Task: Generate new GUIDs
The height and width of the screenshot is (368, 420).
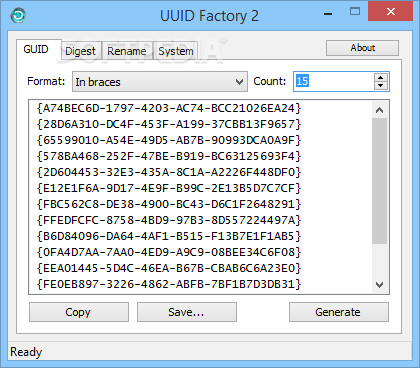Action: tap(339, 312)
